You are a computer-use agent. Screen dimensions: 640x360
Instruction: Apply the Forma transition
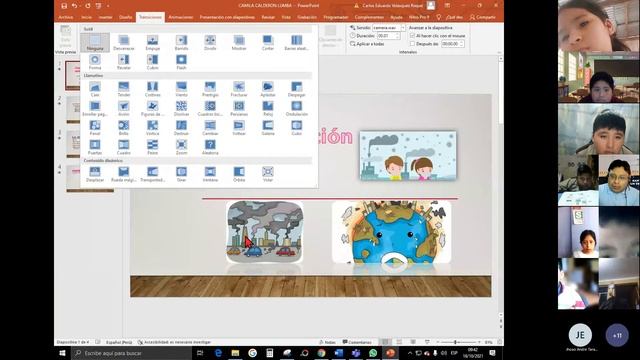click(95, 62)
